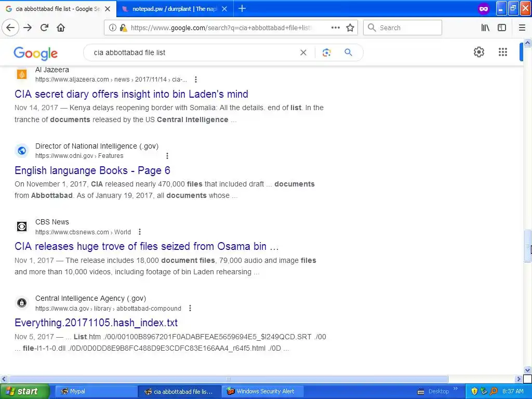Open Windows Security Alert taskbar button
Image resolution: width=532 pixels, height=399 pixels.
pos(262,391)
